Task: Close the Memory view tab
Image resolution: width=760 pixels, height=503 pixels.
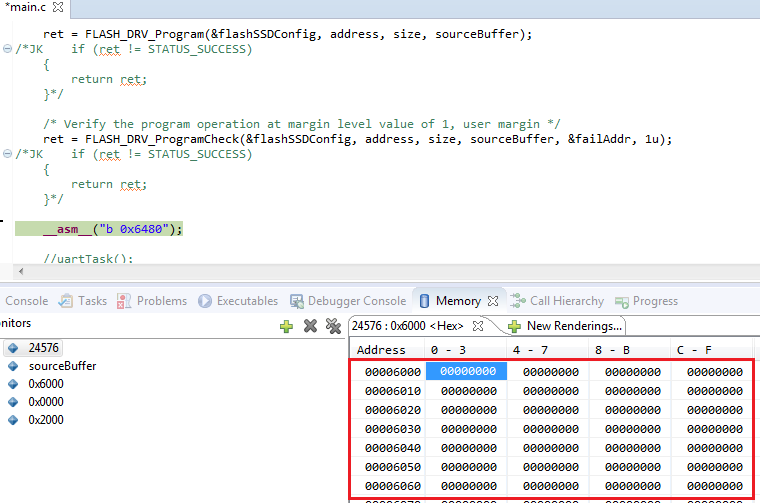Action: pyautogui.click(x=493, y=301)
